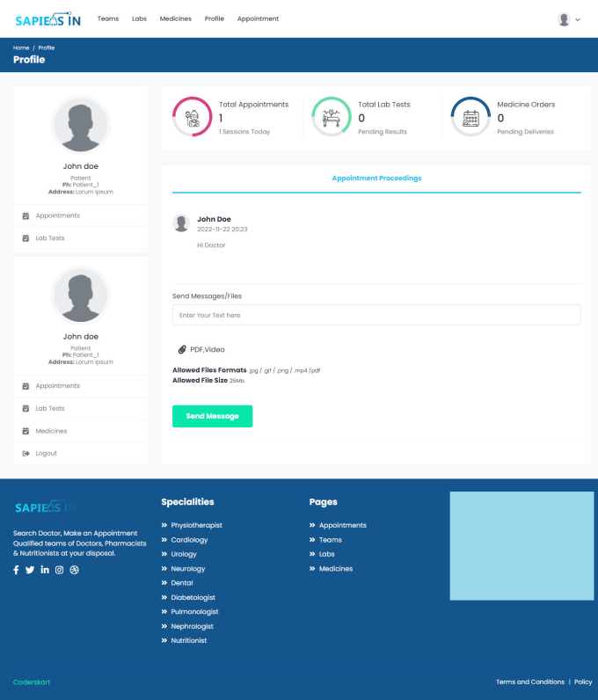Click the Logout arrow icon
The height and width of the screenshot is (700, 598).
coord(26,454)
